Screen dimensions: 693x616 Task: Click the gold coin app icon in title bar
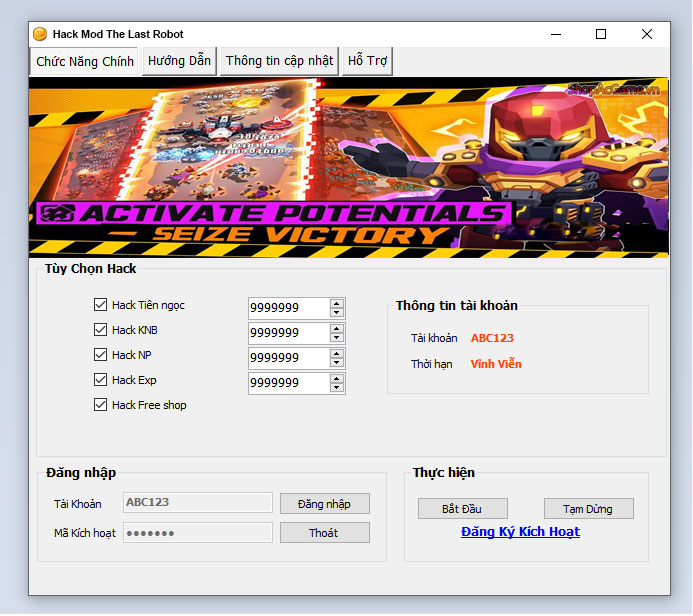point(40,34)
